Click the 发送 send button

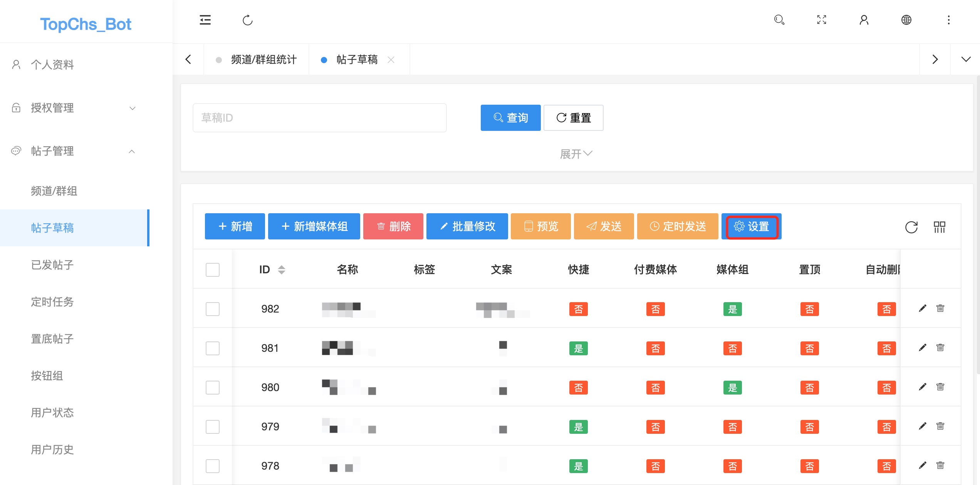tap(604, 226)
